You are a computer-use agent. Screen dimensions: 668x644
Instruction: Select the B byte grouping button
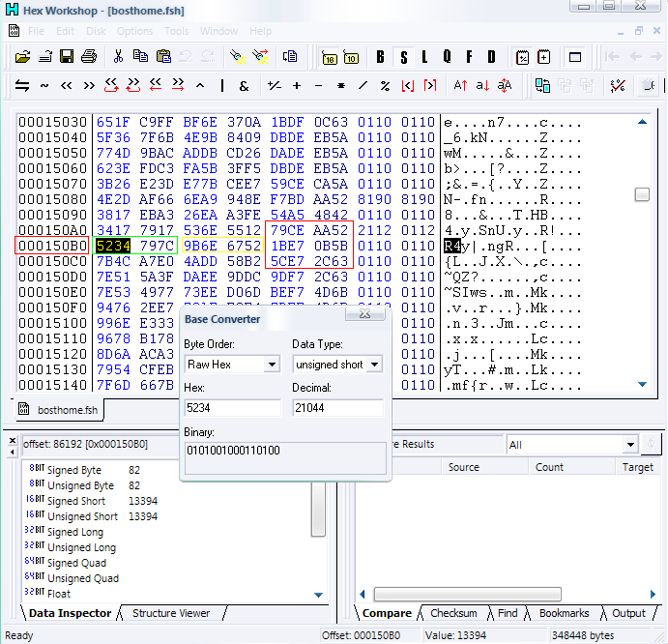tap(381, 57)
